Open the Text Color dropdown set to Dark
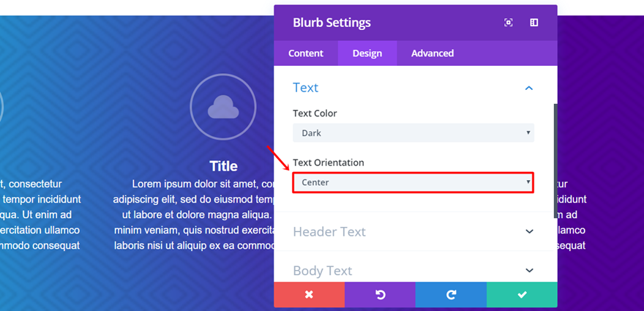The height and width of the screenshot is (311, 644). [x=413, y=133]
